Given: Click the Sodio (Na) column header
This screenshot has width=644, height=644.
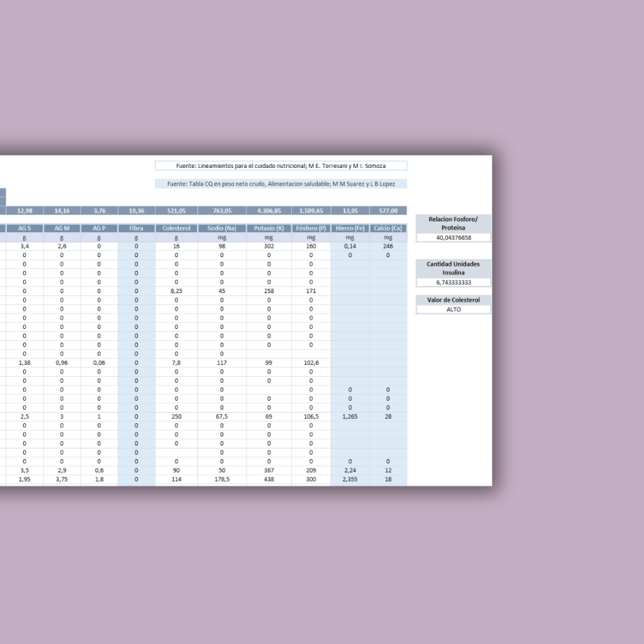Looking at the screenshot, I should 221,228.
